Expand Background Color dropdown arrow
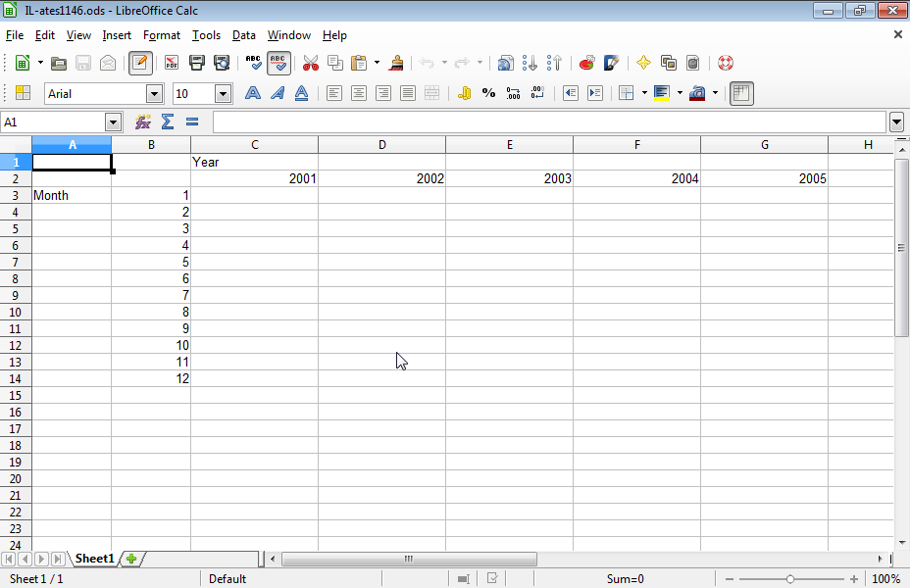This screenshot has width=910, height=588. pos(680,93)
